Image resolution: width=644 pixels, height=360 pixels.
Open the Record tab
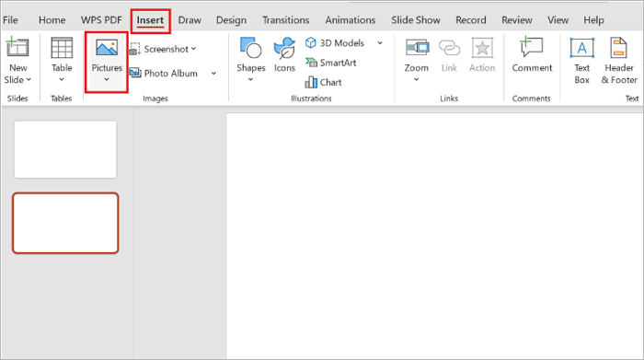click(x=471, y=19)
